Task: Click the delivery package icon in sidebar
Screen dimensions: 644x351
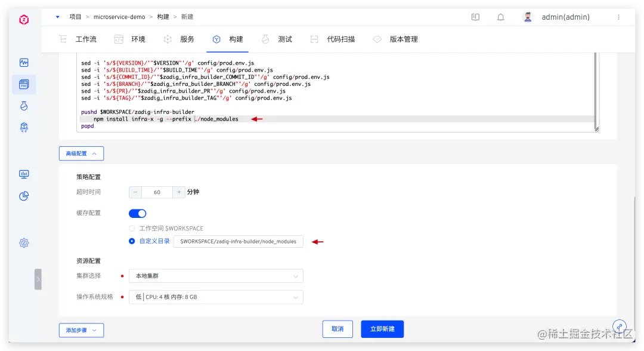Action: pyautogui.click(x=24, y=127)
